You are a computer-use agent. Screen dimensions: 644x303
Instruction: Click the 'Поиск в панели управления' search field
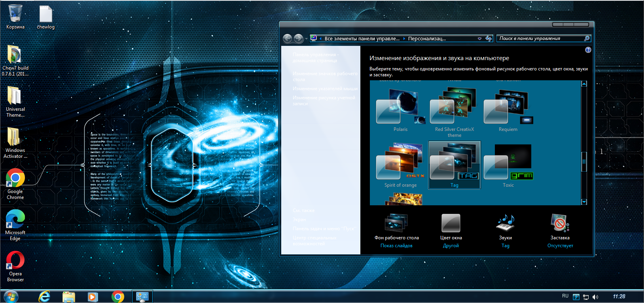540,38
